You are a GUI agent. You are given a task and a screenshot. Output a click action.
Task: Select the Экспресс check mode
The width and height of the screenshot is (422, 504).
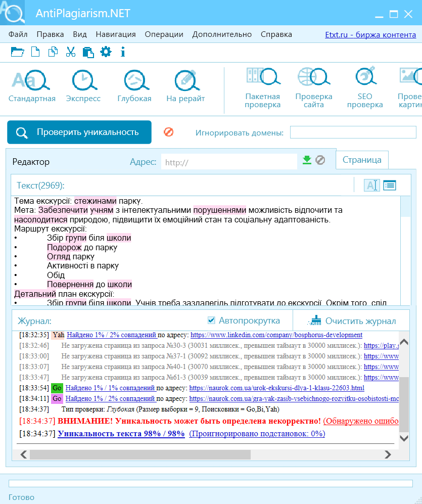tap(83, 86)
